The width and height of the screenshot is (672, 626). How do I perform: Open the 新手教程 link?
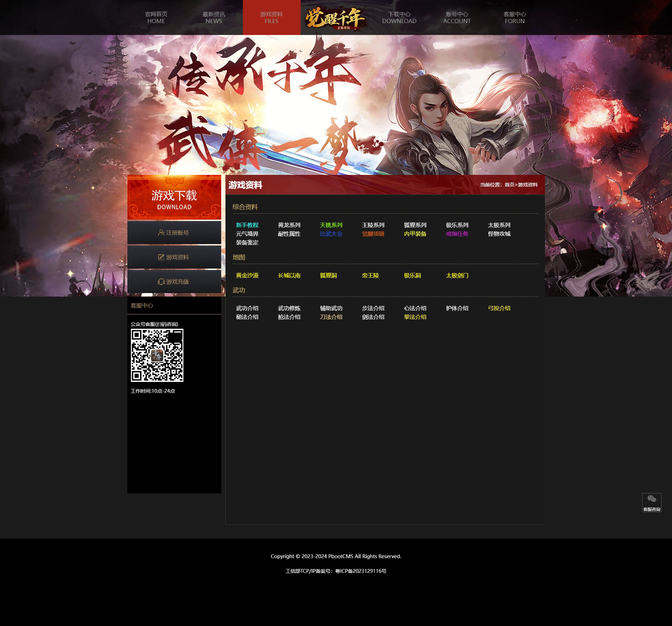click(x=247, y=225)
